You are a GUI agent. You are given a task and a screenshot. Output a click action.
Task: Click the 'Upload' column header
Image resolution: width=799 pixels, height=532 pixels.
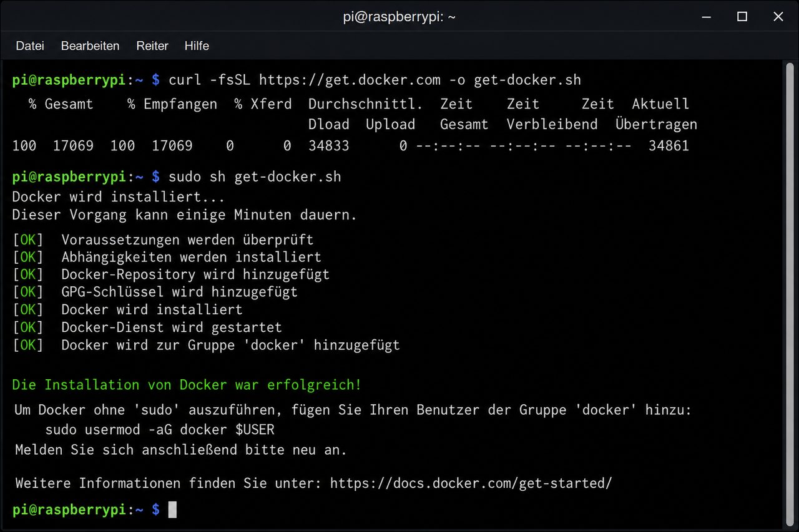pyautogui.click(x=391, y=124)
